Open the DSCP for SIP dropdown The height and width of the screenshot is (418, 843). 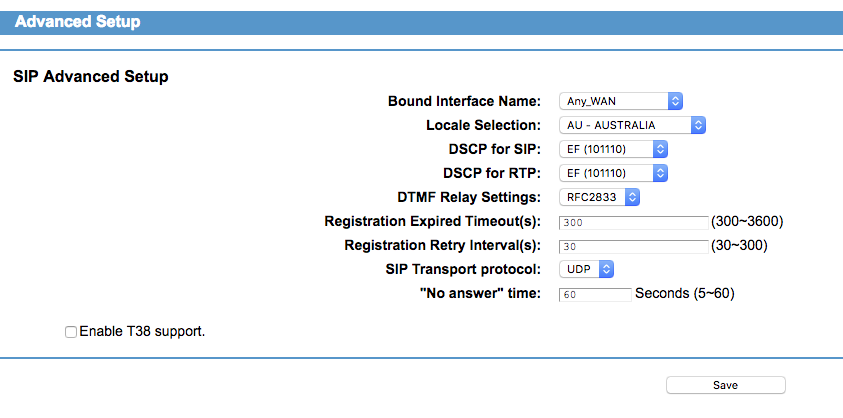click(611, 149)
